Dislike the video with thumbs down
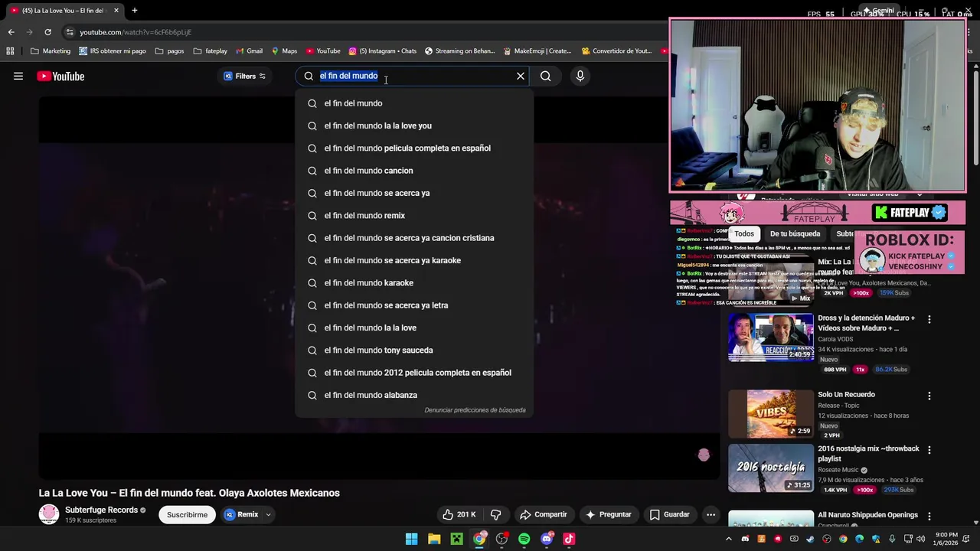 tap(495, 515)
